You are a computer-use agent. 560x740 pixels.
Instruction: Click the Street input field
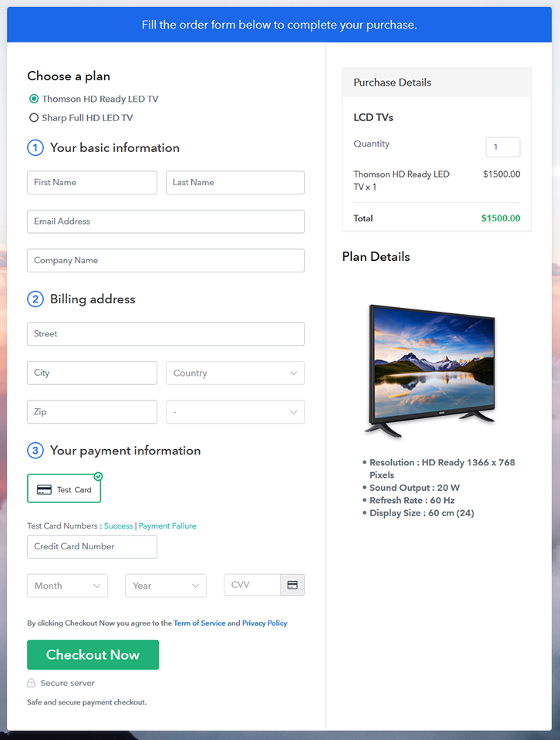click(166, 334)
